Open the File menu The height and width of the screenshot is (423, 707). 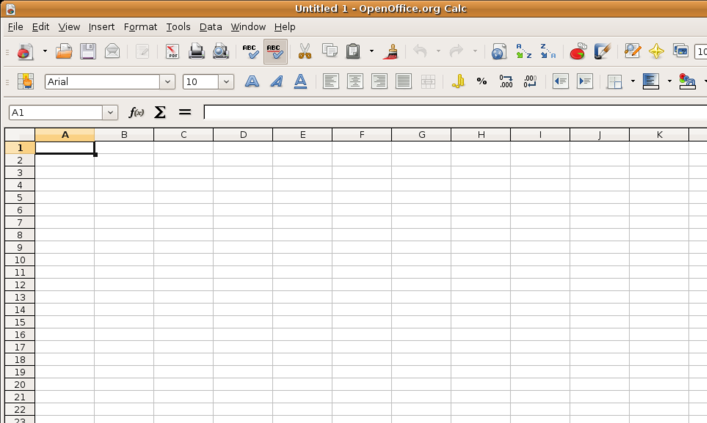pyautogui.click(x=15, y=27)
